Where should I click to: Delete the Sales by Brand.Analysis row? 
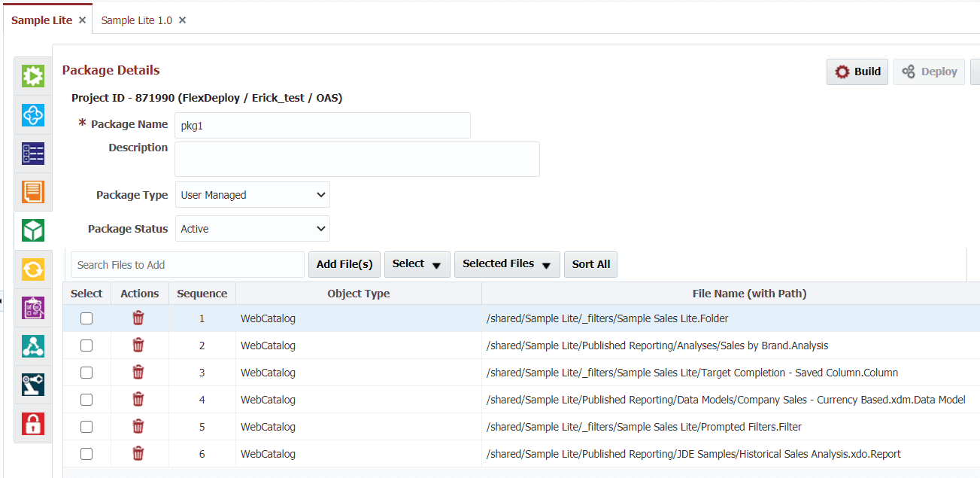point(138,346)
